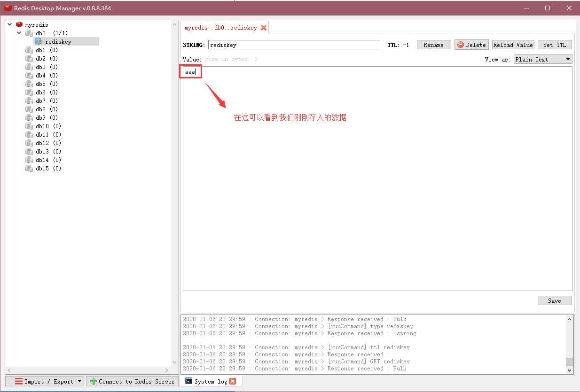Focus the rediskey name input field
The image size is (580, 392).
pyautogui.click(x=294, y=45)
